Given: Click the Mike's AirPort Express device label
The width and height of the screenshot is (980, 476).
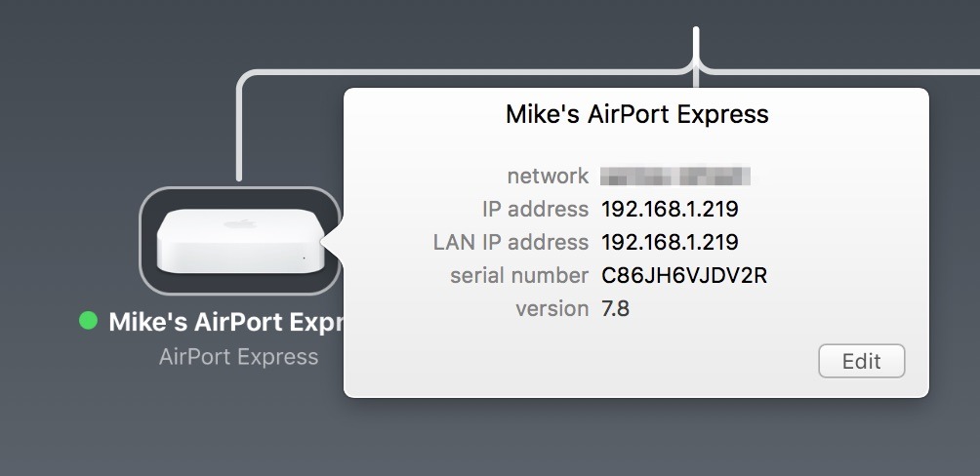Looking at the screenshot, I should [x=226, y=322].
